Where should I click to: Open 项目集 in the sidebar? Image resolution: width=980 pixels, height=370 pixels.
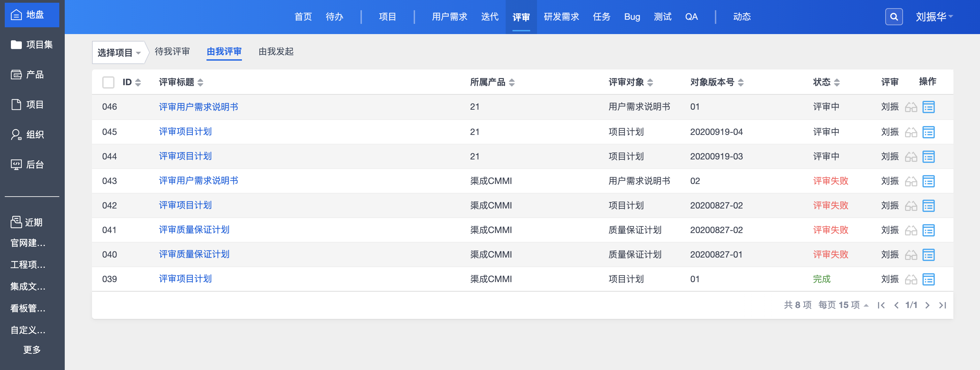pyautogui.click(x=32, y=45)
